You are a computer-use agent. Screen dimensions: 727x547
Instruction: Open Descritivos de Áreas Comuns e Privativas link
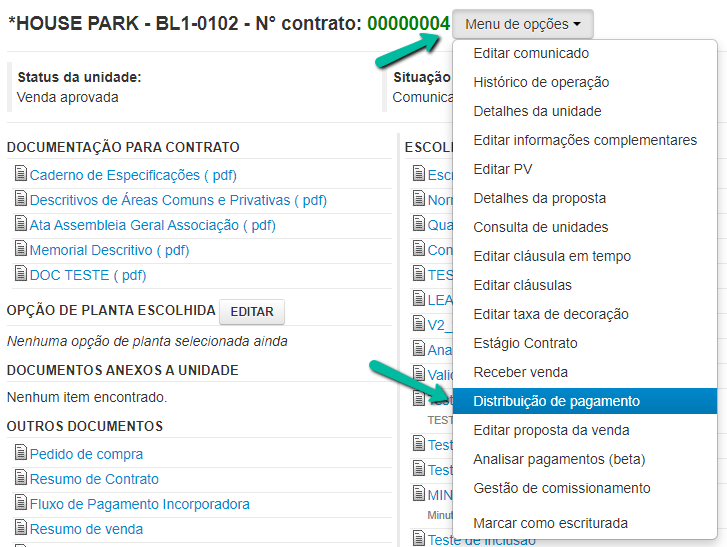pos(178,200)
